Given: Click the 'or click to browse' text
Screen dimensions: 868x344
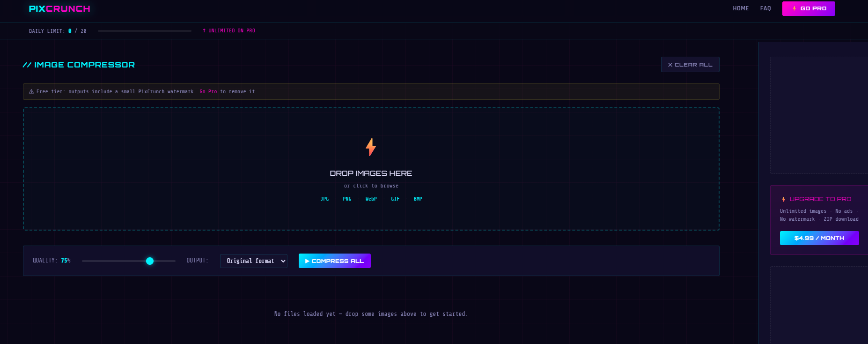Looking at the screenshot, I should (371, 186).
